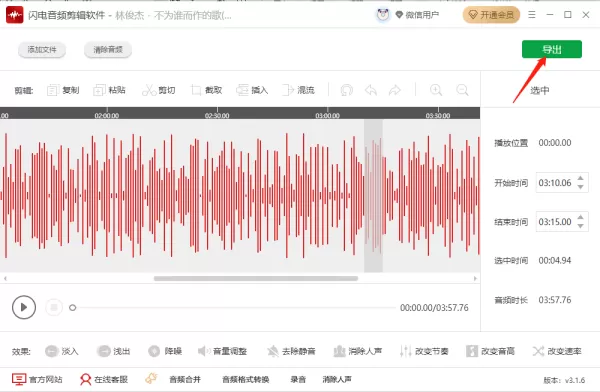
Task: Open 消除人声 in the bottom bar
Action: (337, 379)
